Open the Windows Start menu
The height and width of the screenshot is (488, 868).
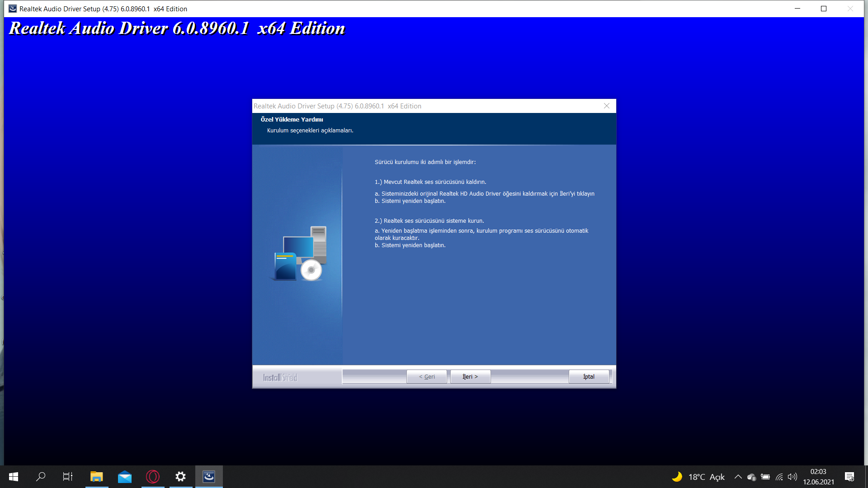14,477
